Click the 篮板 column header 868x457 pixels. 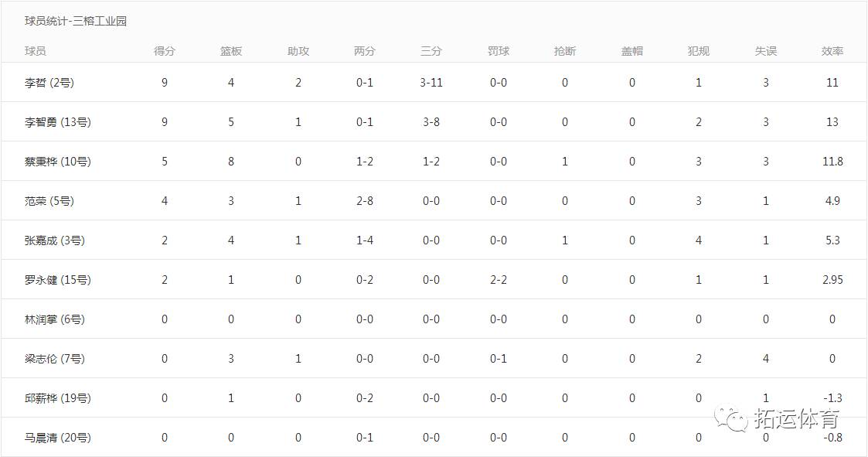231,51
